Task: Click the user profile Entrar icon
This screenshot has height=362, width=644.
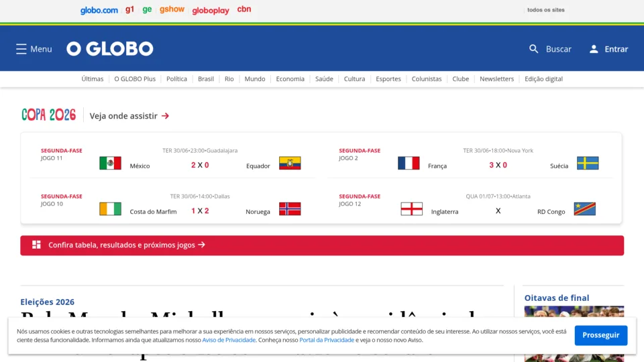Action: [594, 49]
